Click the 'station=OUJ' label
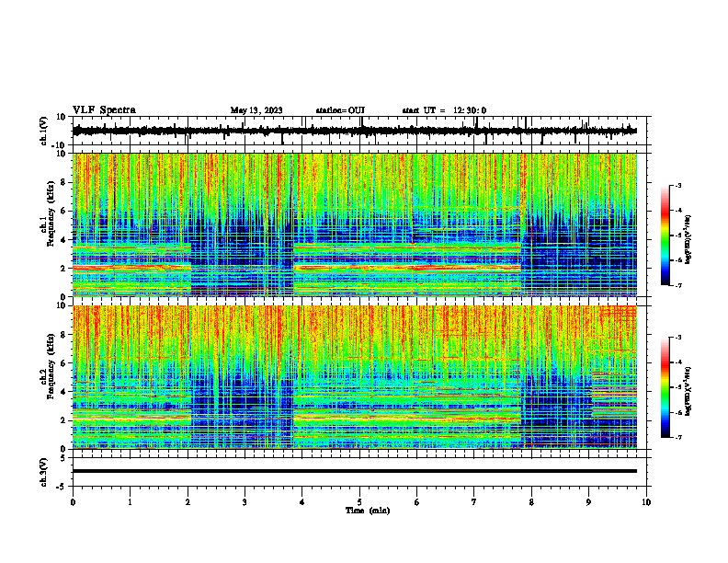This screenshot has width=728, height=563. pyautogui.click(x=340, y=110)
